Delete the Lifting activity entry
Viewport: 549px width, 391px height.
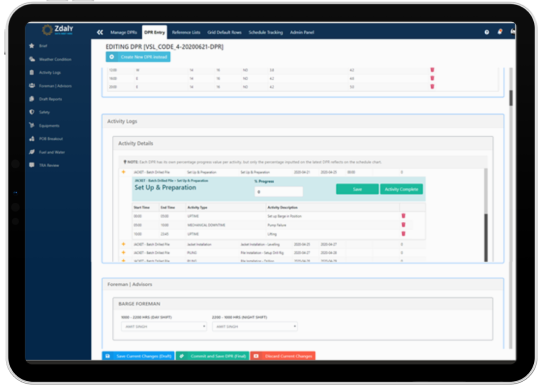pos(403,233)
